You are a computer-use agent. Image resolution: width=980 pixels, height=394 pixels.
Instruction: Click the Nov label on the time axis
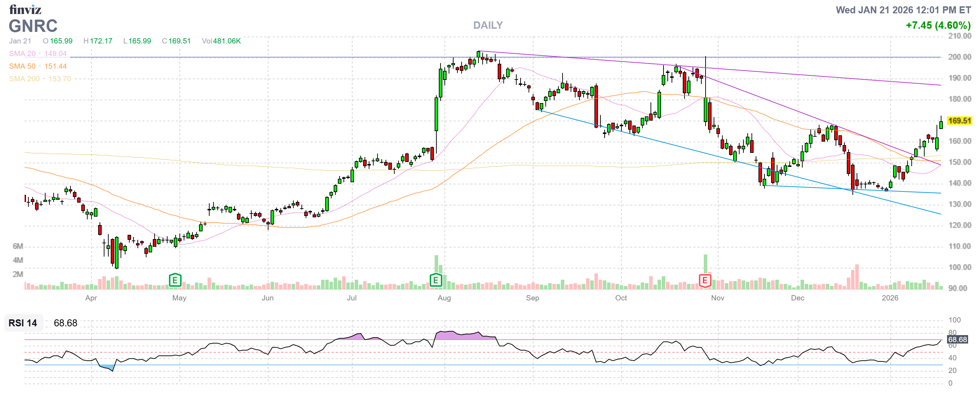coord(717,298)
